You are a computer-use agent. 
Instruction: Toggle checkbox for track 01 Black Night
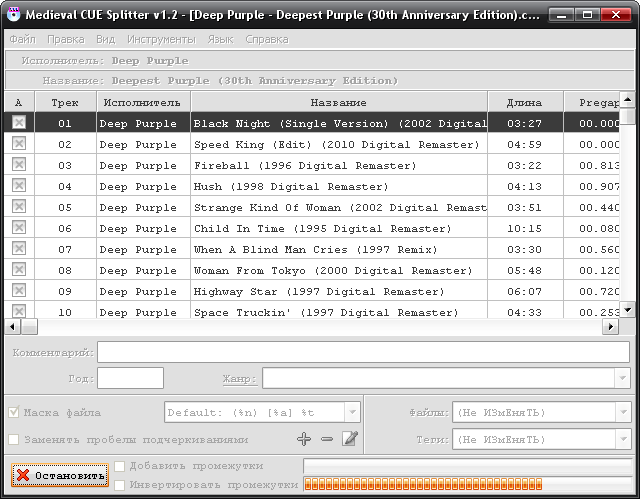(19, 122)
